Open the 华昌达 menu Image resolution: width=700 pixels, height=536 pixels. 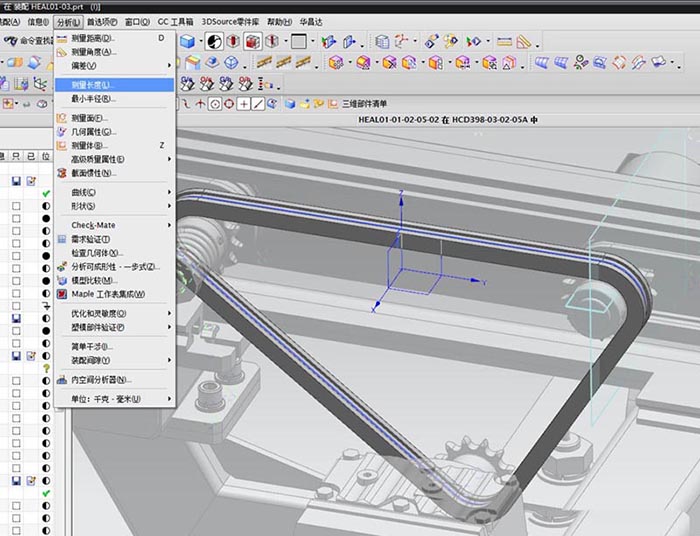[311, 22]
